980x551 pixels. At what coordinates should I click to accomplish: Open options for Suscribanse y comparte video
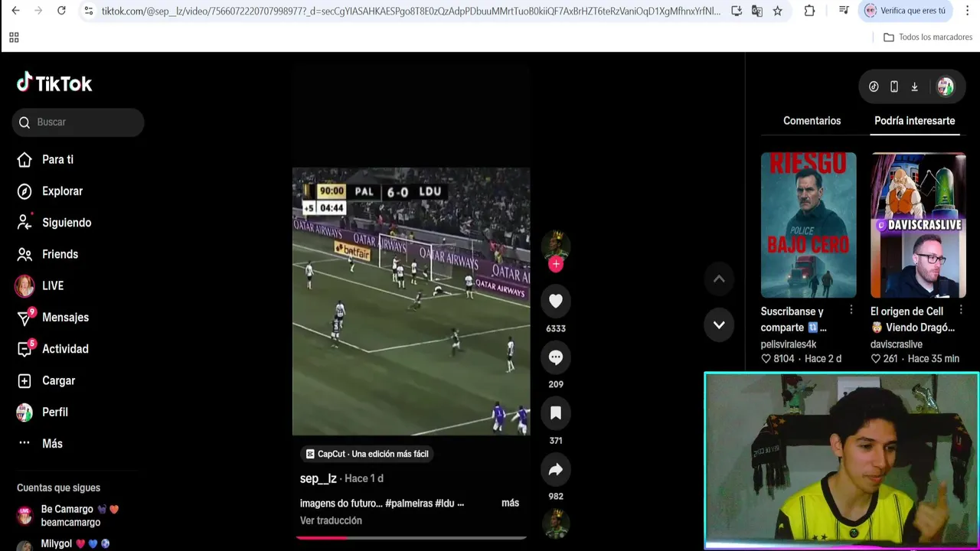coord(851,310)
